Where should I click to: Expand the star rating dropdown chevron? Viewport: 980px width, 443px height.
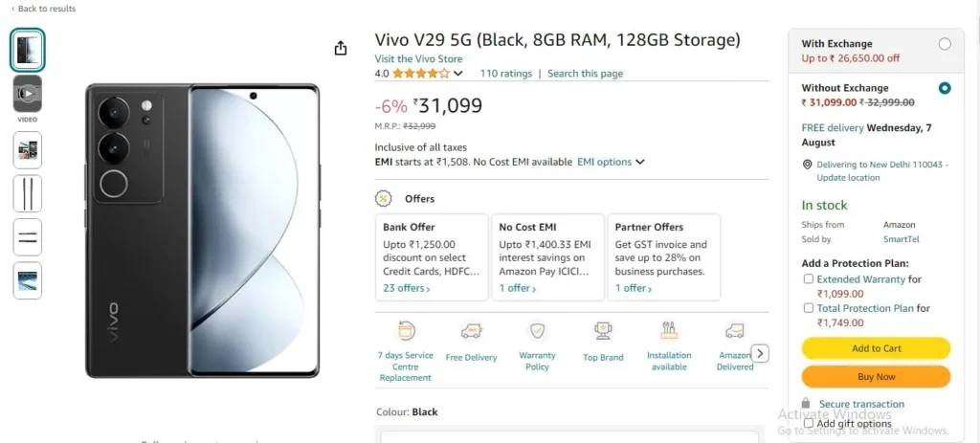tap(458, 74)
